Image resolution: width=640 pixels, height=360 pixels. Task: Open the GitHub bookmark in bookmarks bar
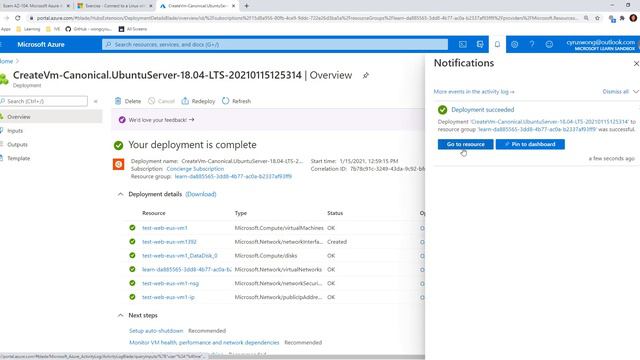(x=88, y=29)
